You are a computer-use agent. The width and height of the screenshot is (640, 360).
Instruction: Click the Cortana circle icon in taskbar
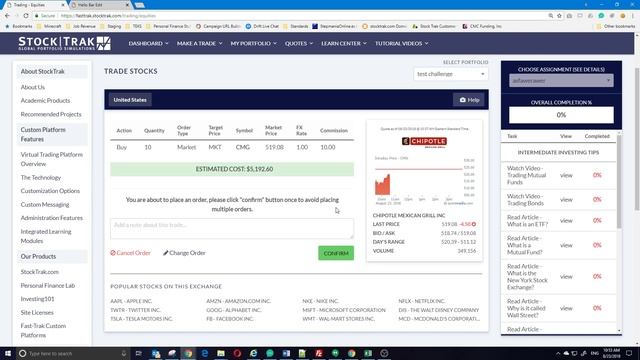(22, 353)
